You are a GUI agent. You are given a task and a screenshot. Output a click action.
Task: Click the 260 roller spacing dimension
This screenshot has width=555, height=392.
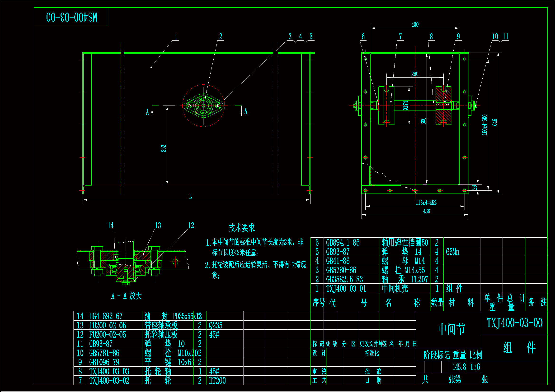(415, 74)
